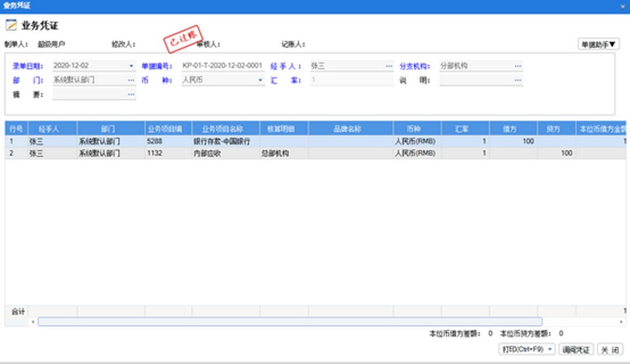Screen dimensions: 630x364
Task: Select row 1 银行存款-中国银行 entry
Action: click(x=222, y=141)
